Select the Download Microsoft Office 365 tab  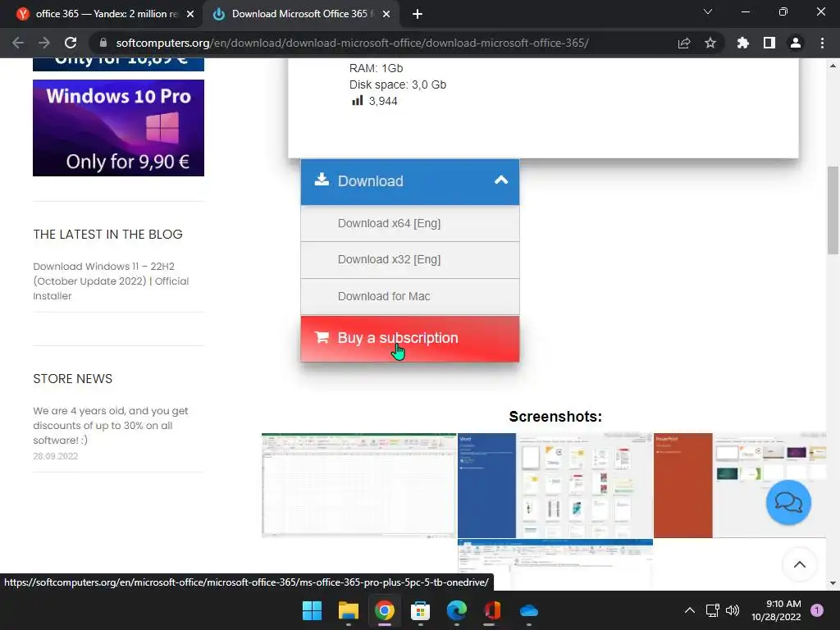point(300,14)
